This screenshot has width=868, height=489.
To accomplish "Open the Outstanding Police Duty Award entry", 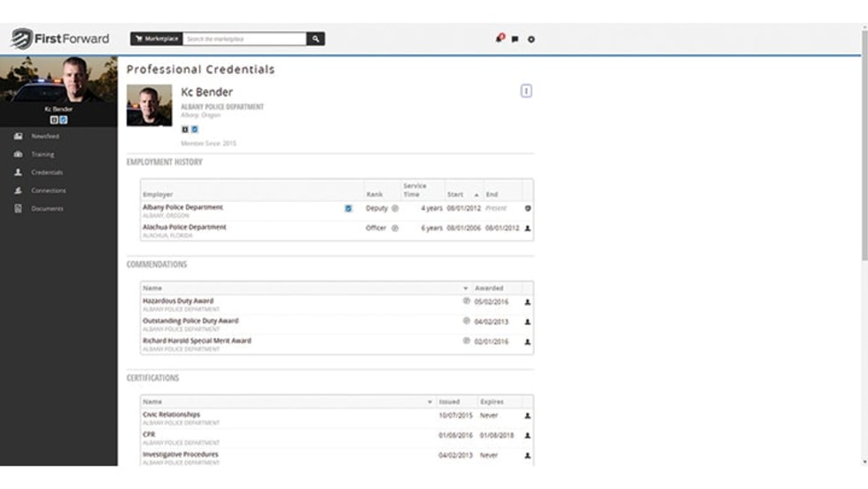I will pyautogui.click(x=190, y=321).
